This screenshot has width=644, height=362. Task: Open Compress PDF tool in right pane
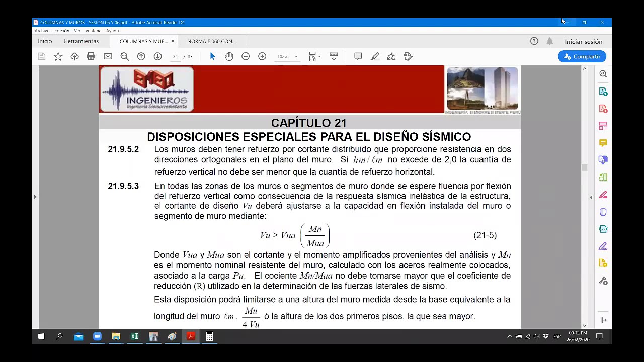[603, 229]
